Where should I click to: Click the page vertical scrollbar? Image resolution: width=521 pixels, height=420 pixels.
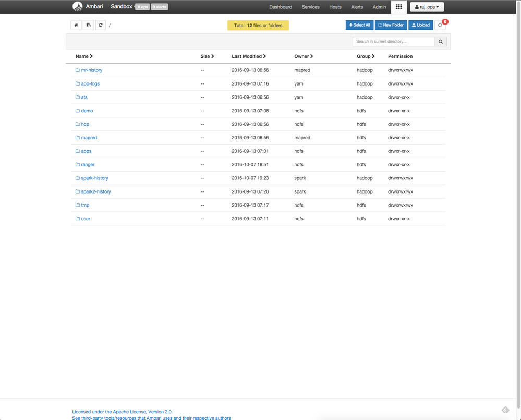[x=518, y=204]
